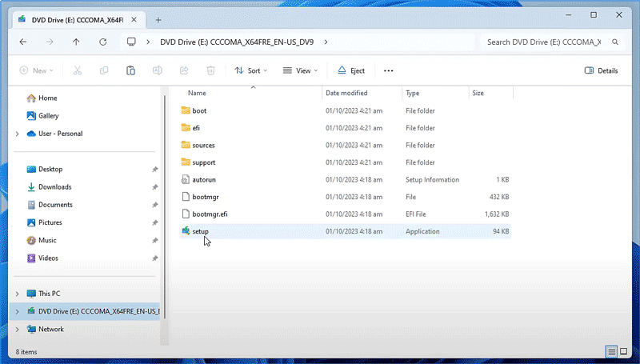Open Documents in quick access
640x364 pixels.
tap(50, 205)
